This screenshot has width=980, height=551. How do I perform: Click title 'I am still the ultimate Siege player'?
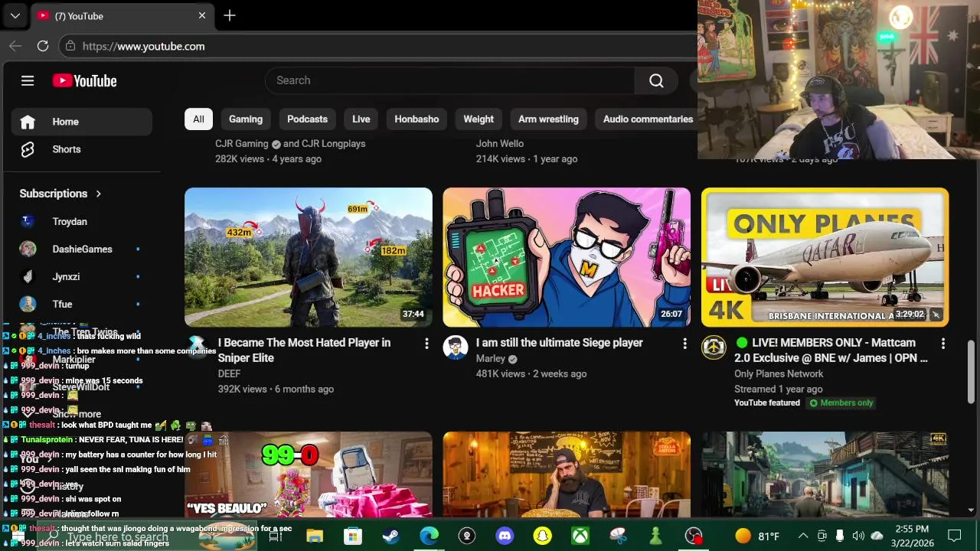[559, 343]
